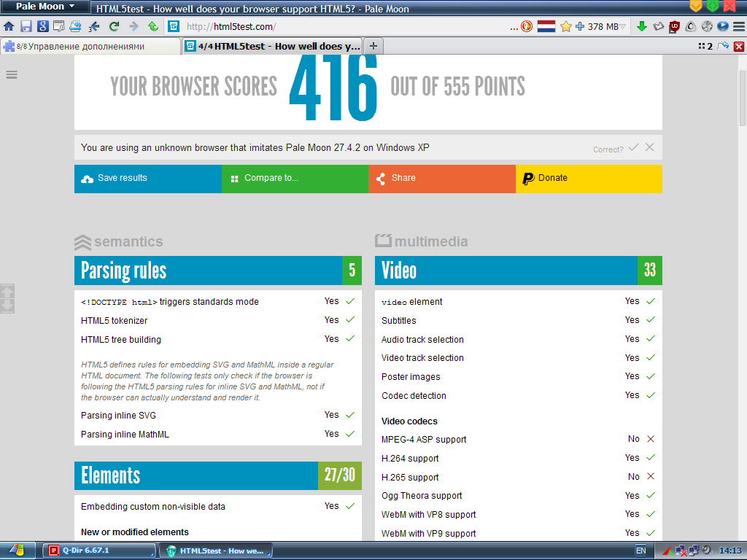Expand the Video section header
This screenshot has height=560, width=747.
(519, 271)
